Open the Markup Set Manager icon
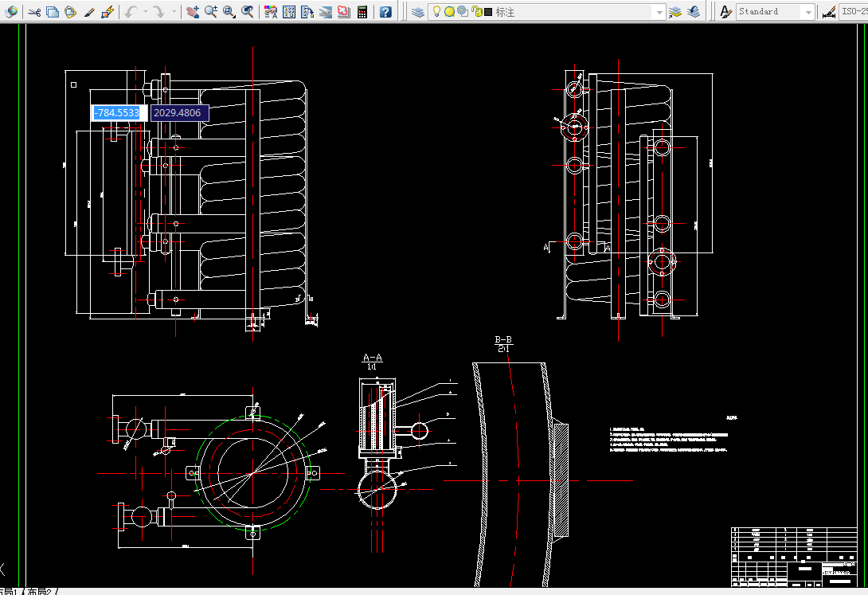The image size is (868, 595). (344, 12)
